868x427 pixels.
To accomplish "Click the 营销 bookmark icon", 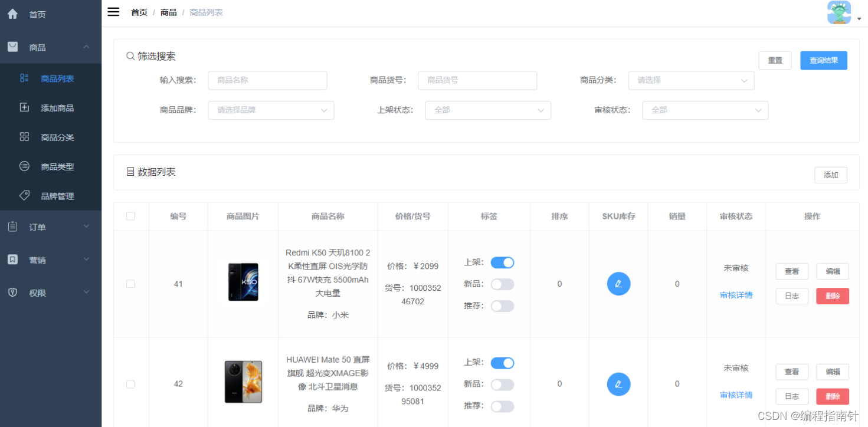I will tap(12, 259).
